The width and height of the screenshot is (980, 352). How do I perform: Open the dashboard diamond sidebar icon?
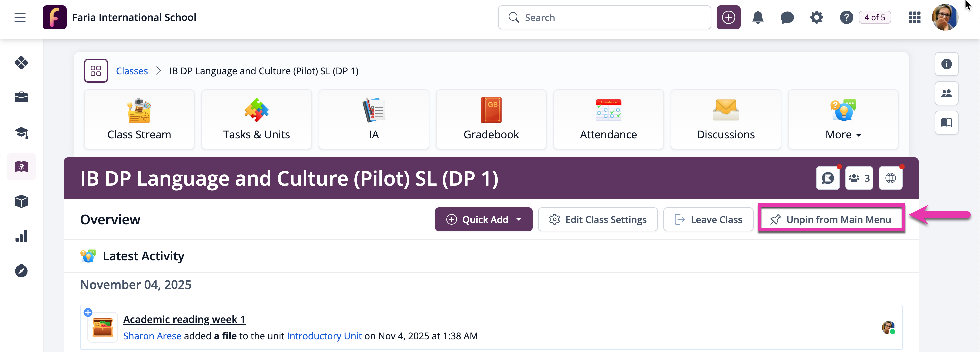tap(21, 63)
